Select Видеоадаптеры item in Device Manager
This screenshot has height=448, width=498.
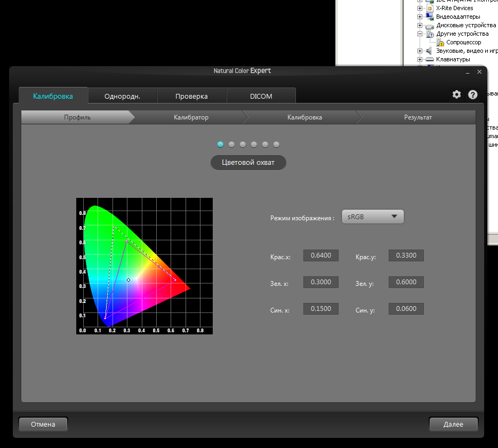(x=458, y=17)
